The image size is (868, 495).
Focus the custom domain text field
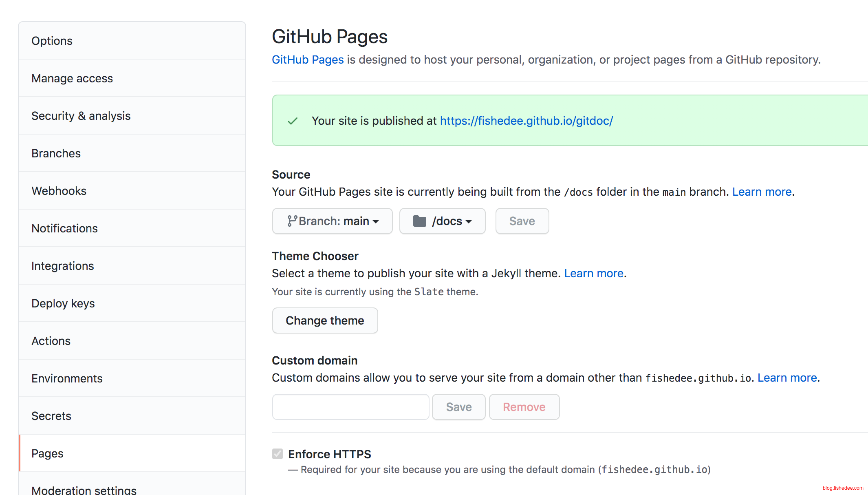350,407
